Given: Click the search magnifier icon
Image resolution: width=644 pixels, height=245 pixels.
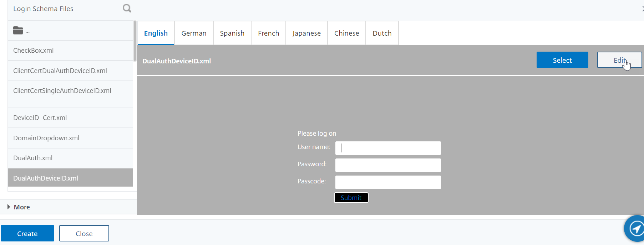Looking at the screenshot, I should pyautogui.click(x=127, y=8).
